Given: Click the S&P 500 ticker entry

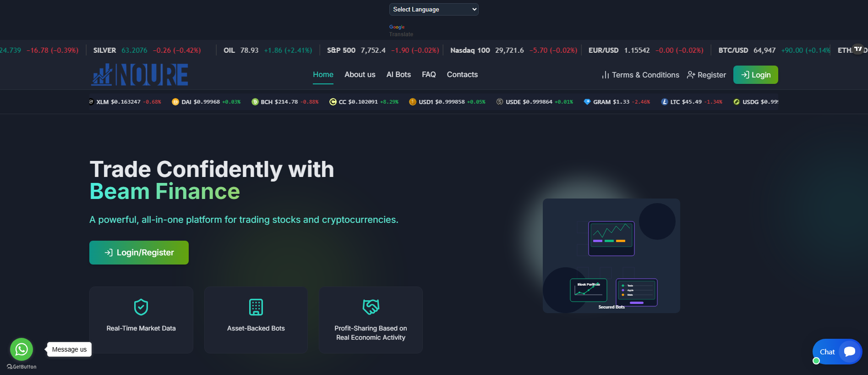Looking at the screenshot, I should pos(383,50).
